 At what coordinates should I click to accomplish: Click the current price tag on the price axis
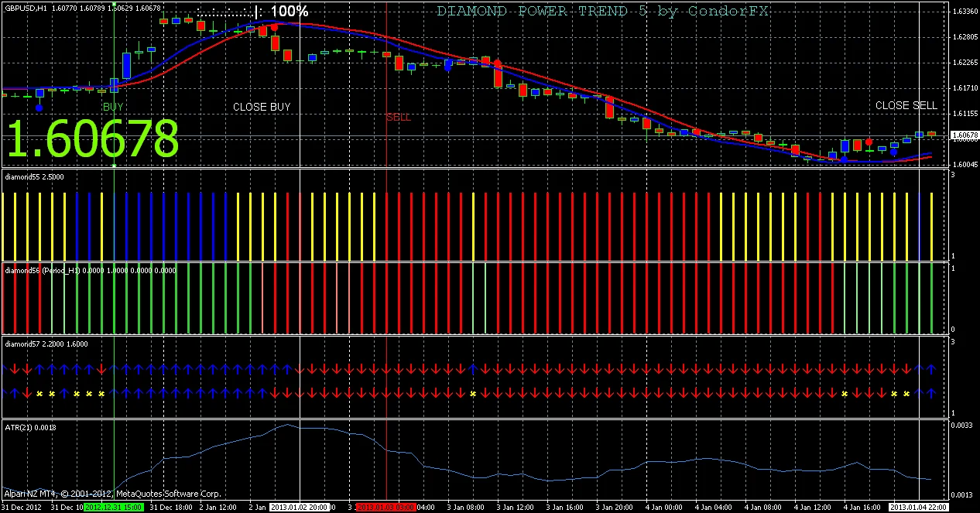965,136
